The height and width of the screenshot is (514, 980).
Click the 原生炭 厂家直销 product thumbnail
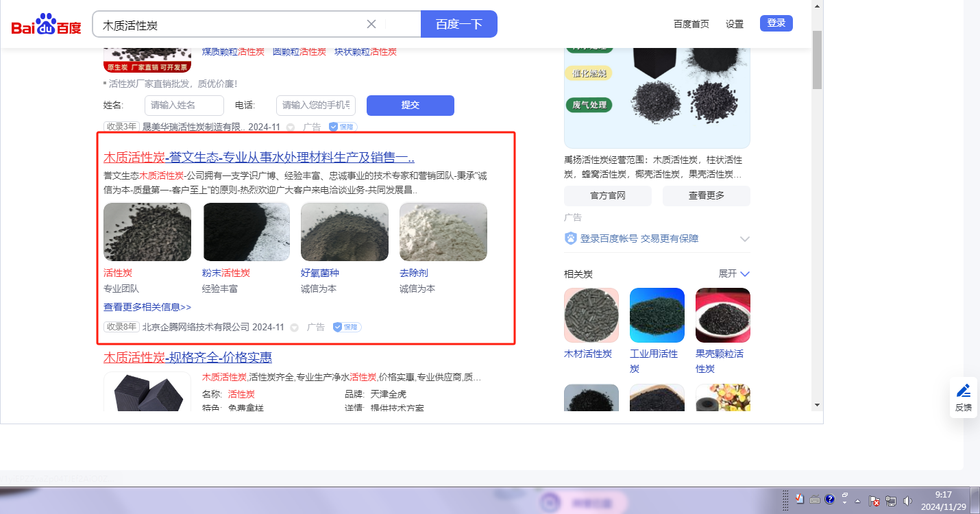click(147, 59)
